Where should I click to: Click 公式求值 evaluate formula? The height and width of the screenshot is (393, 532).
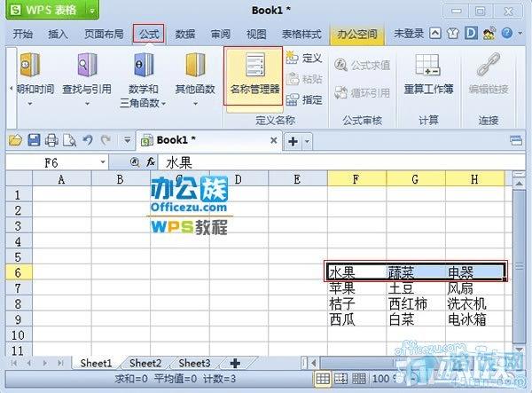(x=362, y=65)
